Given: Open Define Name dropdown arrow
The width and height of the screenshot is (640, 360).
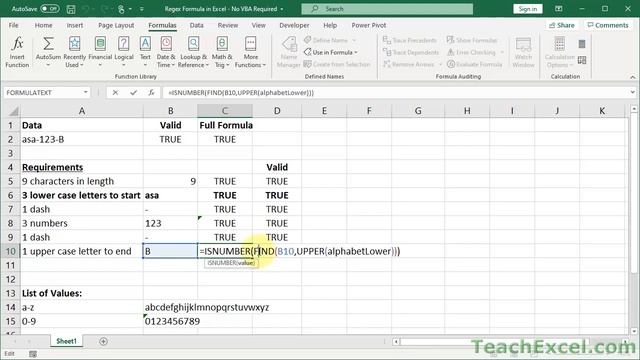Looking at the screenshot, I should click(354, 40).
